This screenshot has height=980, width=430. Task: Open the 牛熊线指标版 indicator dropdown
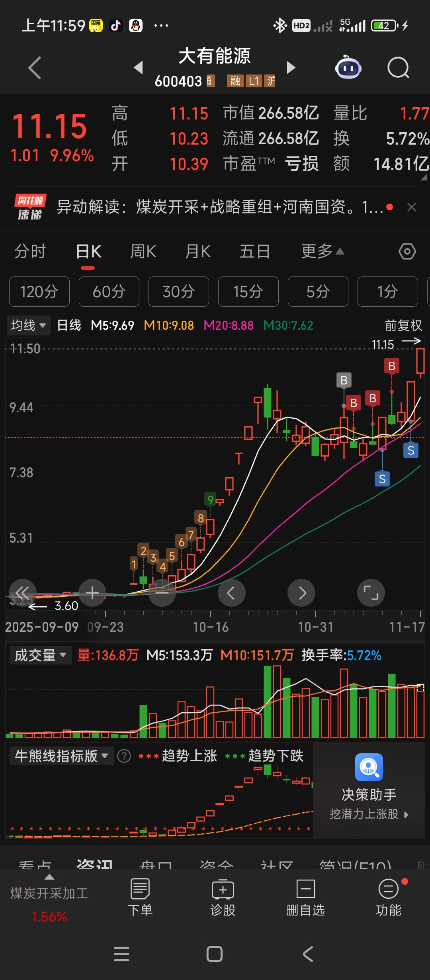[62, 756]
